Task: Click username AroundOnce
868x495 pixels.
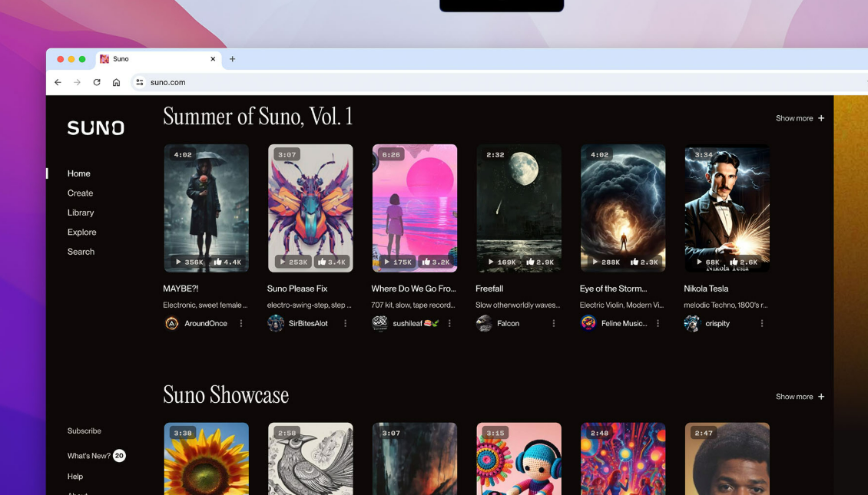Action: [x=206, y=324]
